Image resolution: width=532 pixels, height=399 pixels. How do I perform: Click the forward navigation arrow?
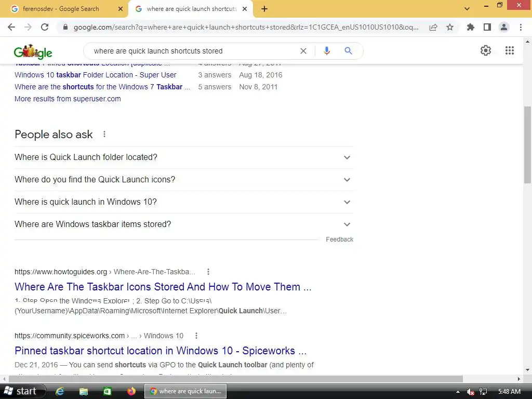(28, 27)
